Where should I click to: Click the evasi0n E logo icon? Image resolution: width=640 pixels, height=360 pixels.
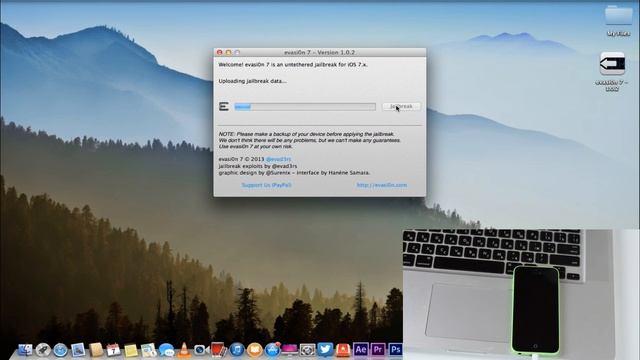tap(224, 107)
